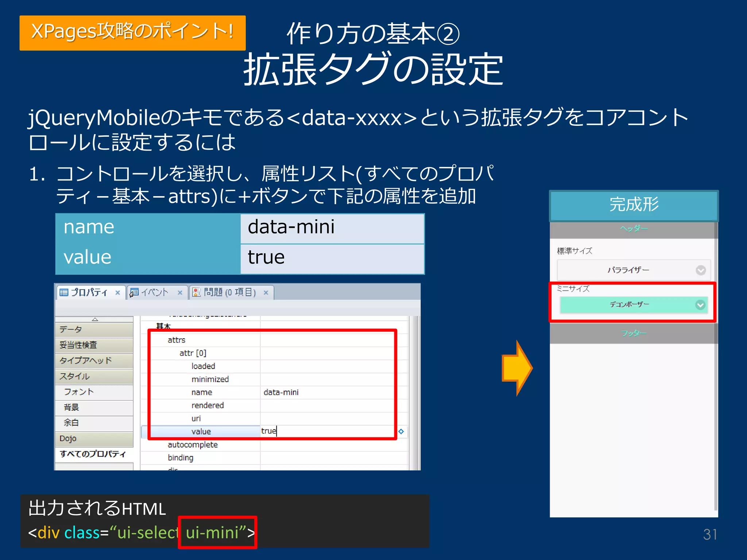
Task: Open the スタイル side tab
Action: (x=94, y=376)
